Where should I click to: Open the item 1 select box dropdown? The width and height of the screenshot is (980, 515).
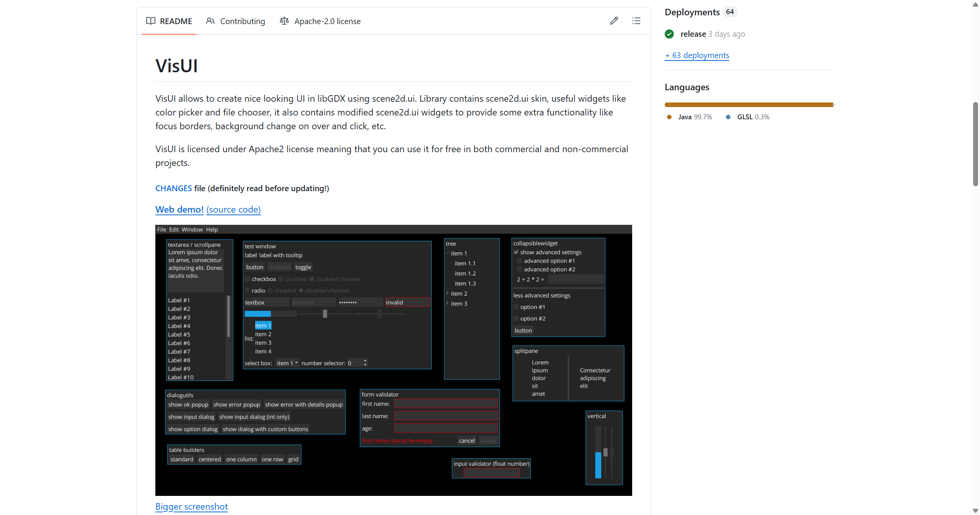287,363
